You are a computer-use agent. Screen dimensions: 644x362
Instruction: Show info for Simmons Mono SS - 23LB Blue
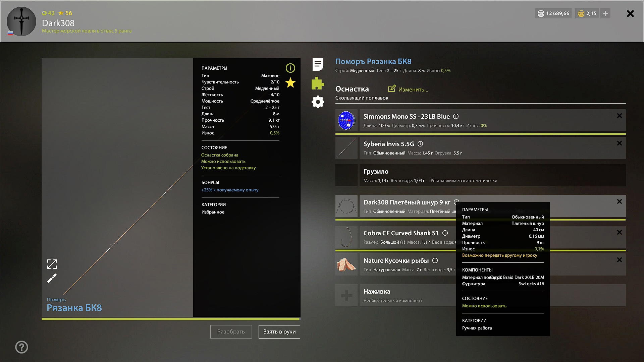click(456, 116)
